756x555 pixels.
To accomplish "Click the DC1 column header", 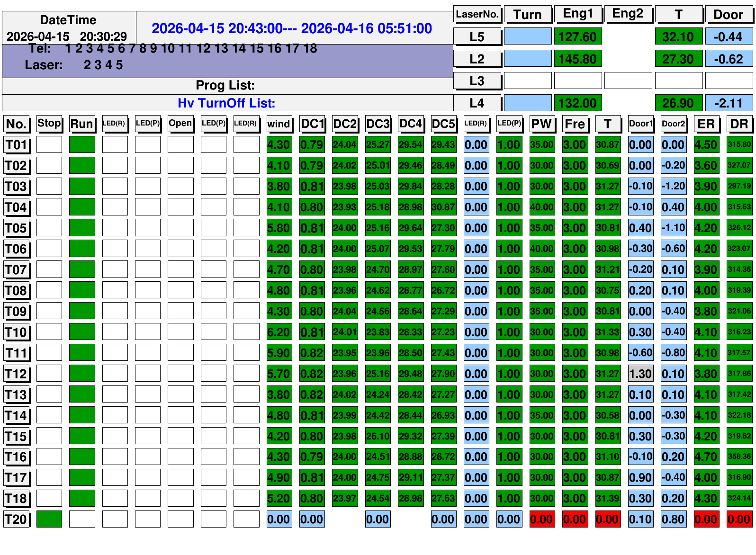I will pos(312,124).
